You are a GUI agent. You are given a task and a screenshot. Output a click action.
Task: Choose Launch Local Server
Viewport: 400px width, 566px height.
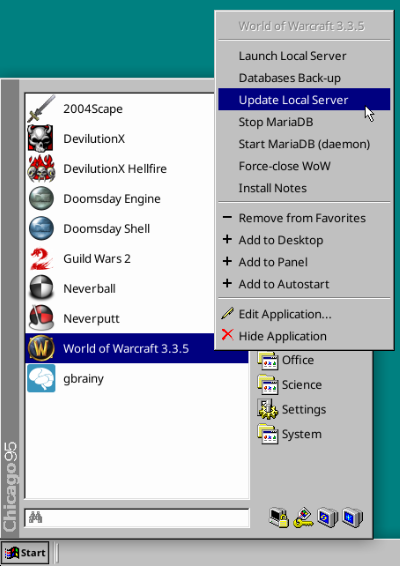pos(304,56)
